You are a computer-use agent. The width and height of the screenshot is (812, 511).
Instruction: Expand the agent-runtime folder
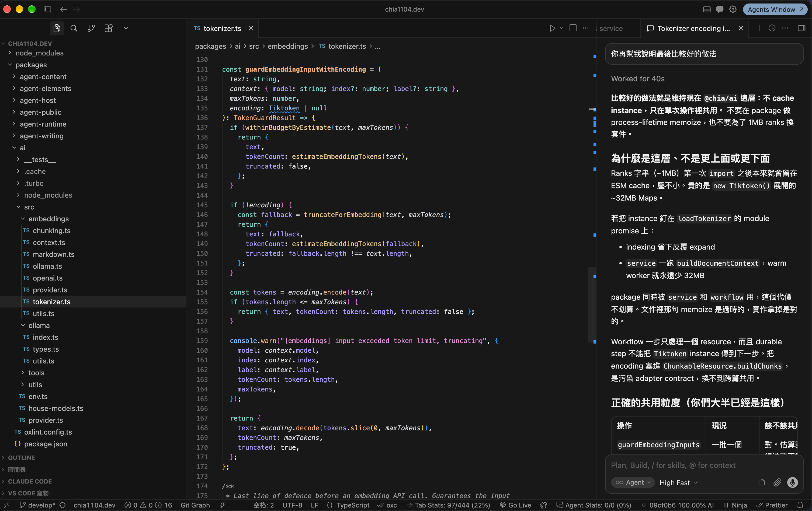tap(43, 124)
